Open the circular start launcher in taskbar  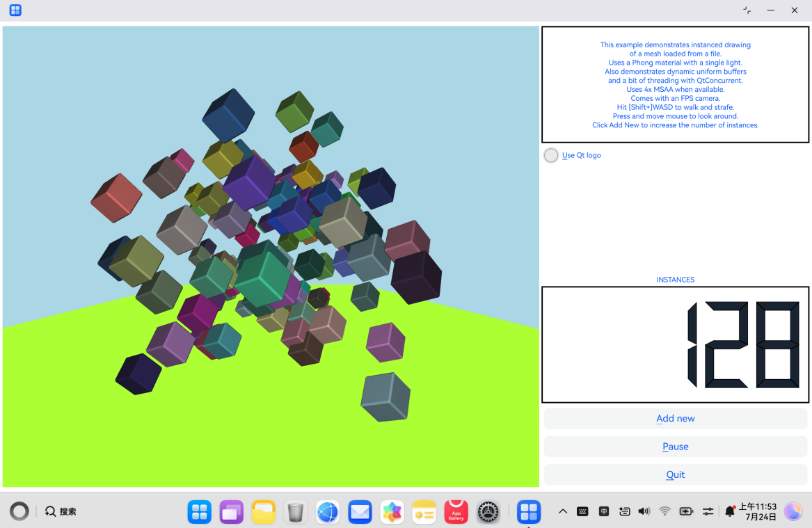(x=19, y=511)
